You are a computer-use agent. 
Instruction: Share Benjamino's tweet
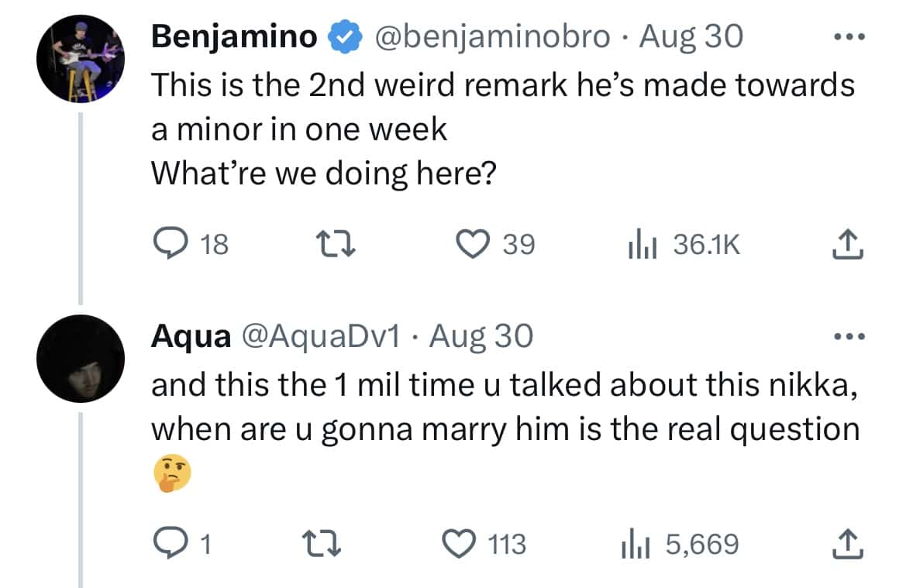(848, 244)
